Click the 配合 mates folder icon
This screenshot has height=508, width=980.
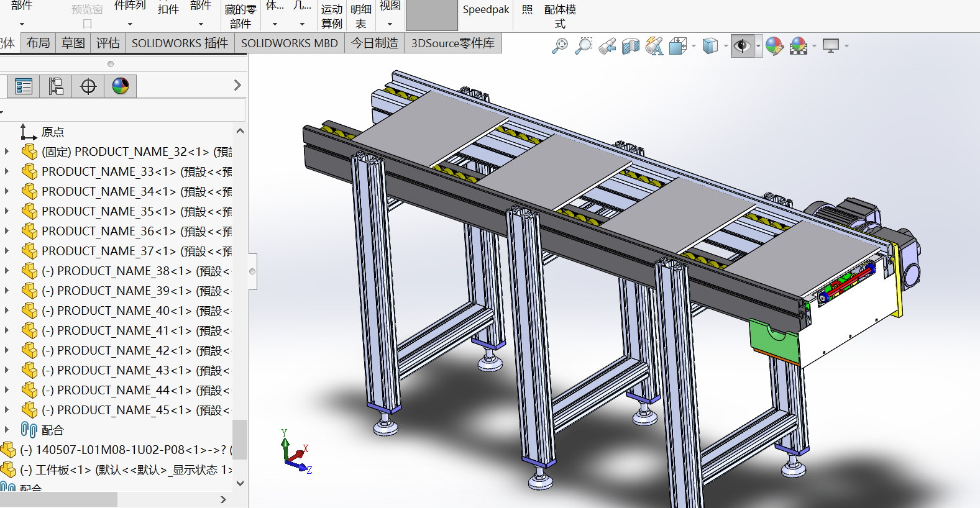tap(29, 430)
